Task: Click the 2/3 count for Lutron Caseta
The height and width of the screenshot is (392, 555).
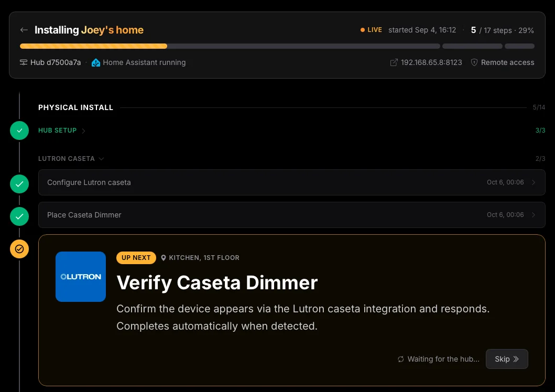Action: (540, 159)
